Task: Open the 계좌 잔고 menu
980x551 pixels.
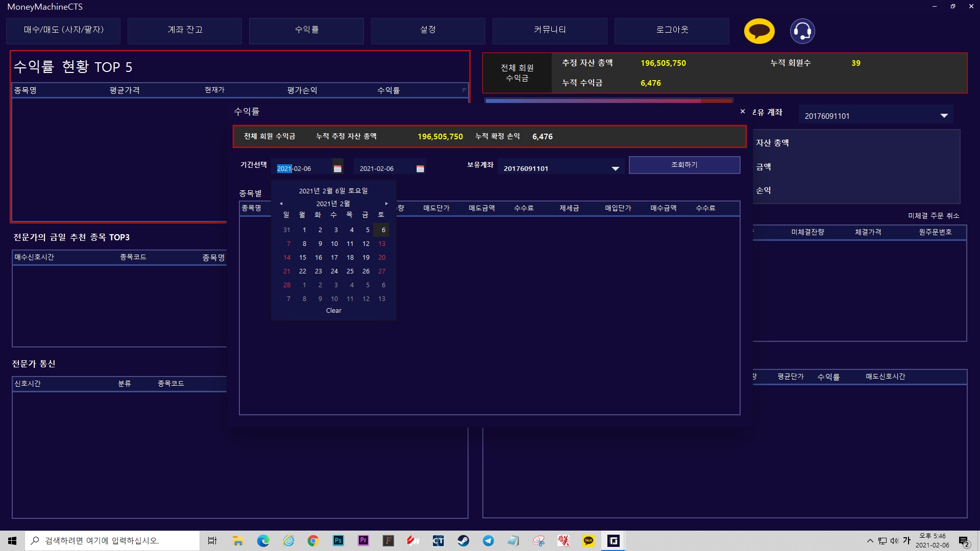Action: [185, 30]
